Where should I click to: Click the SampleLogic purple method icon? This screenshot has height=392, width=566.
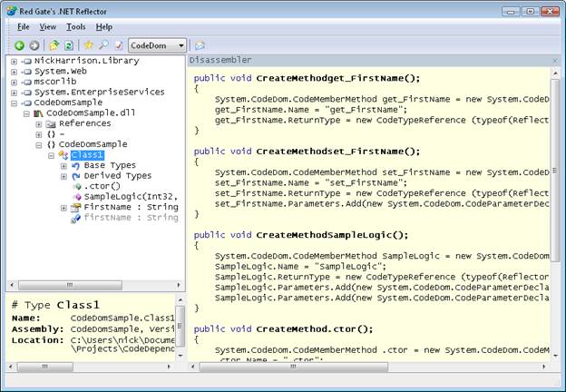coord(77,197)
